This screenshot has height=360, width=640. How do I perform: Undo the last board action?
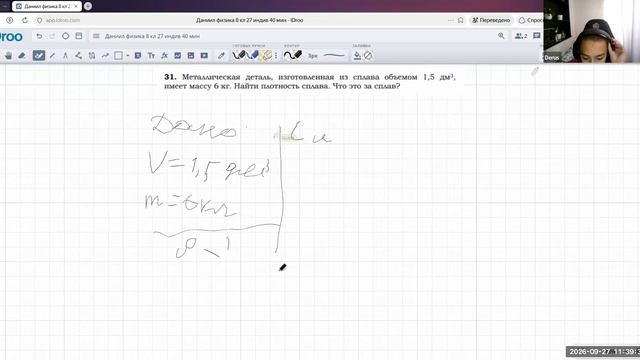click(x=39, y=36)
